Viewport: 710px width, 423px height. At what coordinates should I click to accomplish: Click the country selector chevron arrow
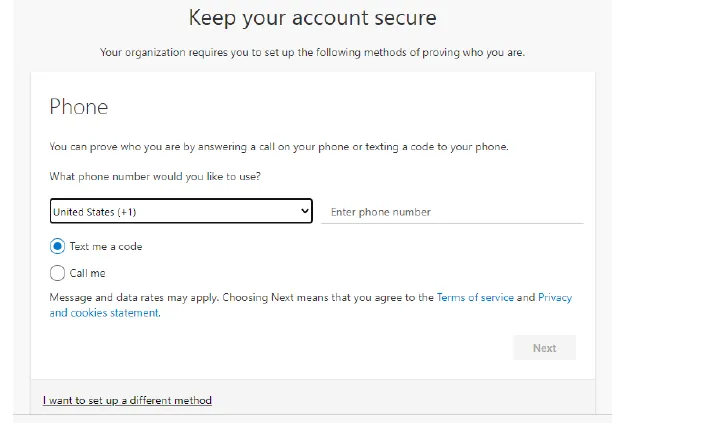coord(305,212)
